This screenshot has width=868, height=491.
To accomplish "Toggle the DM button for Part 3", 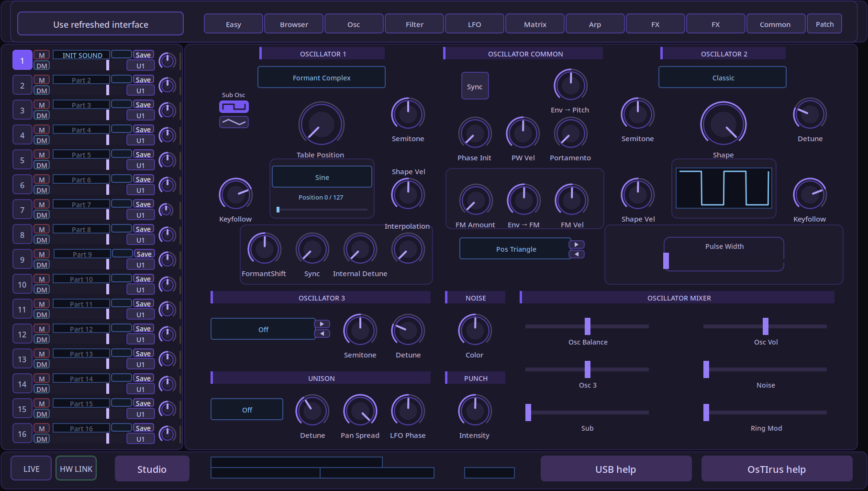I will click(x=42, y=115).
